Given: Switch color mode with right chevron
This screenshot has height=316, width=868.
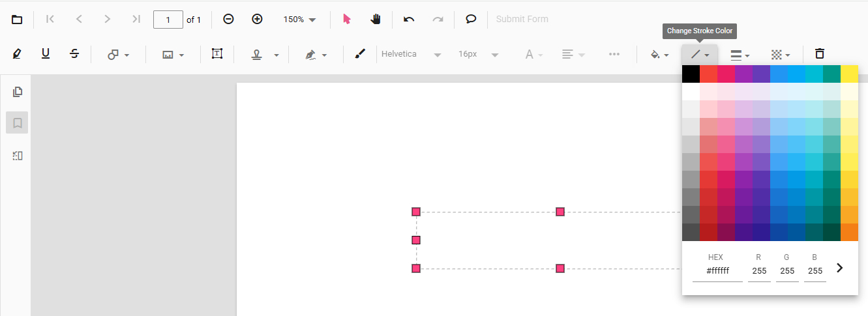Looking at the screenshot, I should [840, 268].
